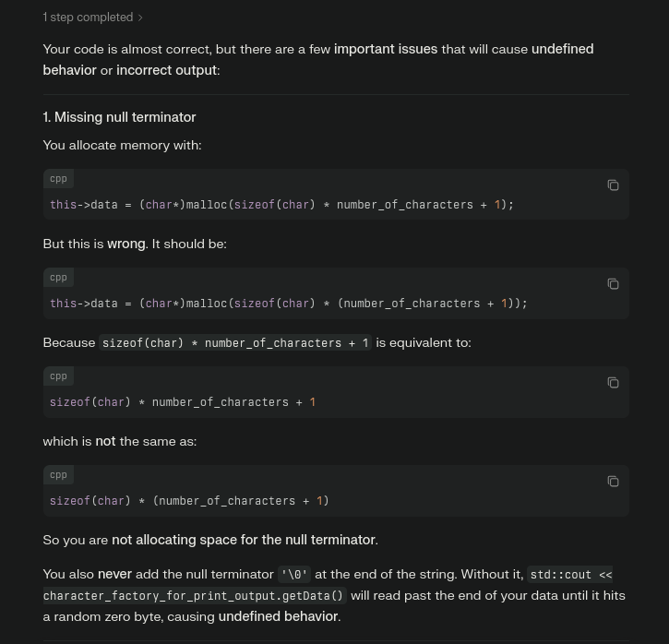Click the cpp label above corrected malloc line
This screenshot has width=669, height=644.
coord(58,277)
